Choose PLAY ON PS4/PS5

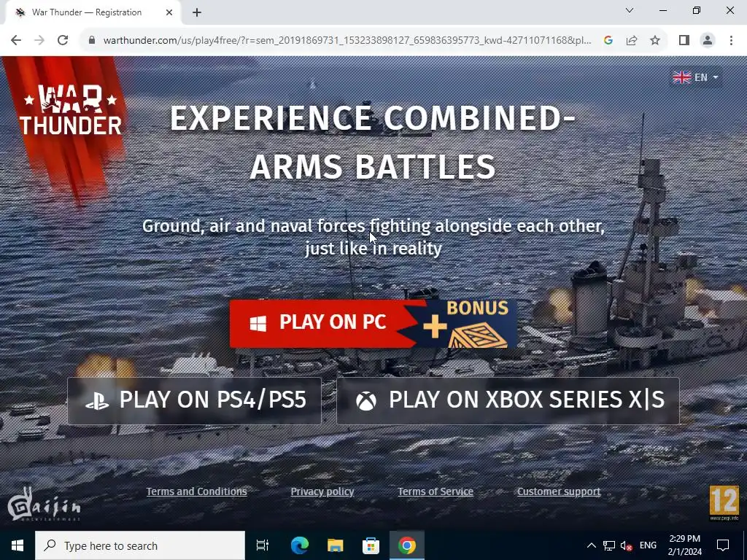coord(194,400)
